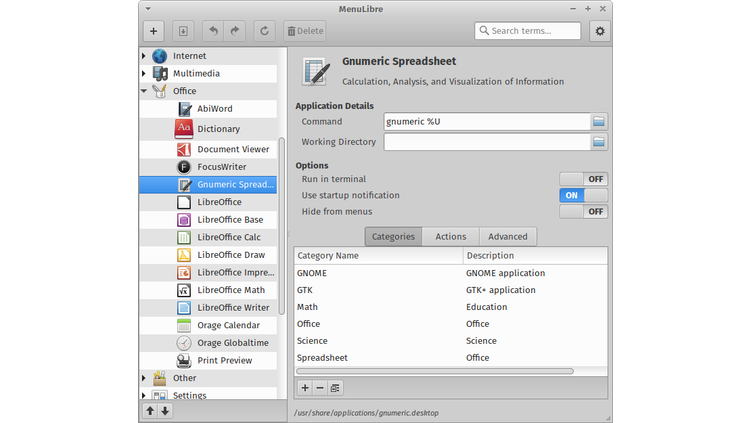The height and width of the screenshot is (423, 752).
Task: Click the Gnumeric Spreadsheet application icon
Action: (315, 70)
